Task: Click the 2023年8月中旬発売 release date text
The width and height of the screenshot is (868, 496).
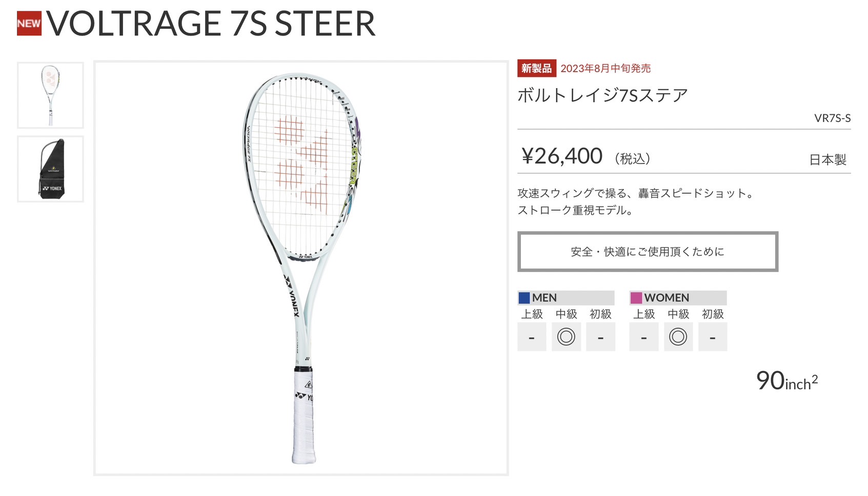Action: click(x=605, y=69)
